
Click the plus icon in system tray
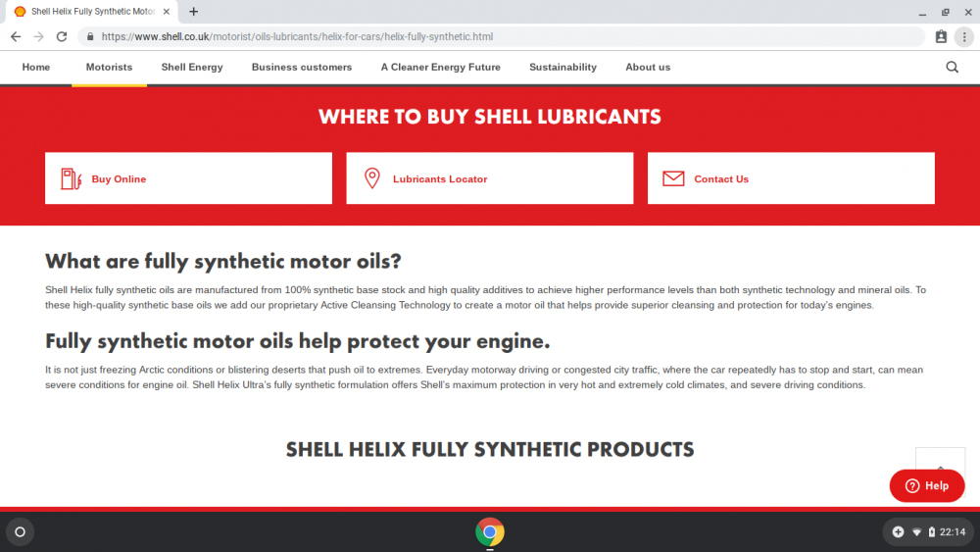(x=898, y=532)
